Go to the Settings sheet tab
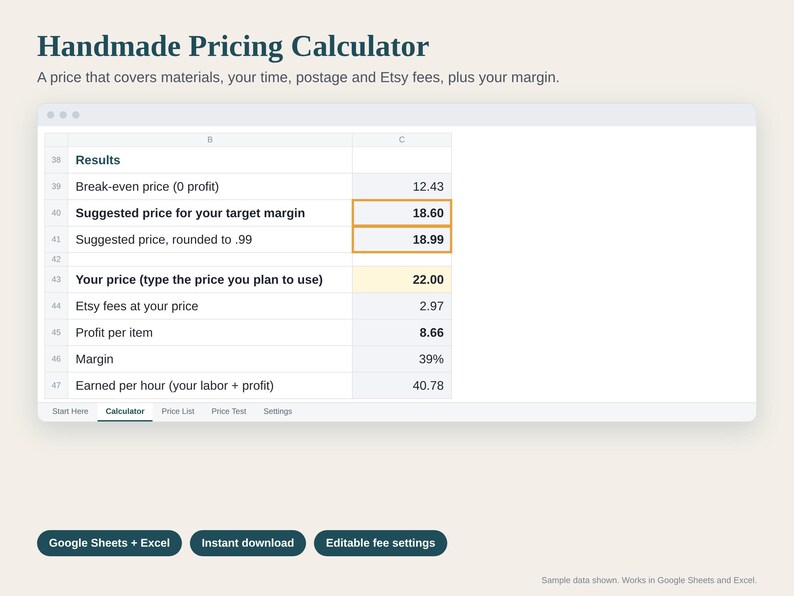Screen dimensions: 794x596 (277, 411)
